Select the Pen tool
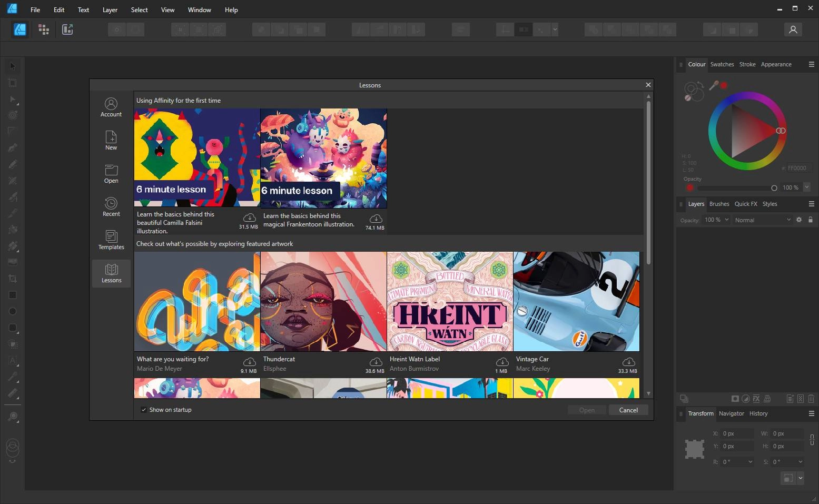The image size is (819, 504). [13, 148]
